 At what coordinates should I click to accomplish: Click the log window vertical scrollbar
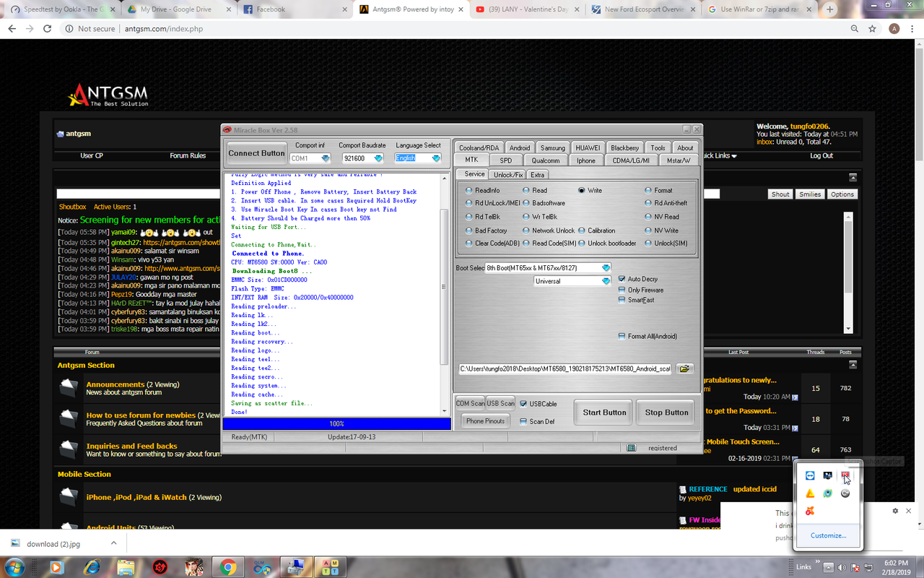click(444, 294)
